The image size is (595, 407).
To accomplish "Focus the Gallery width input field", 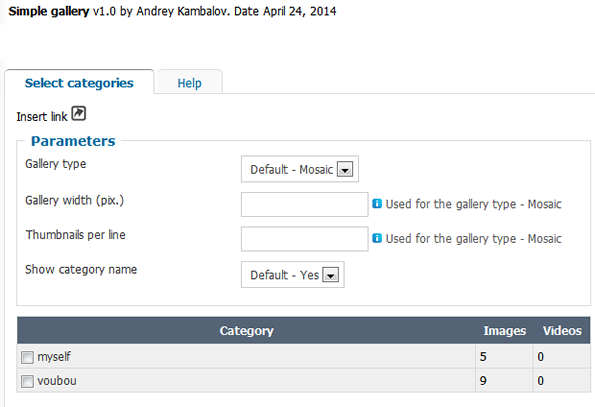I will click(x=304, y=204).
